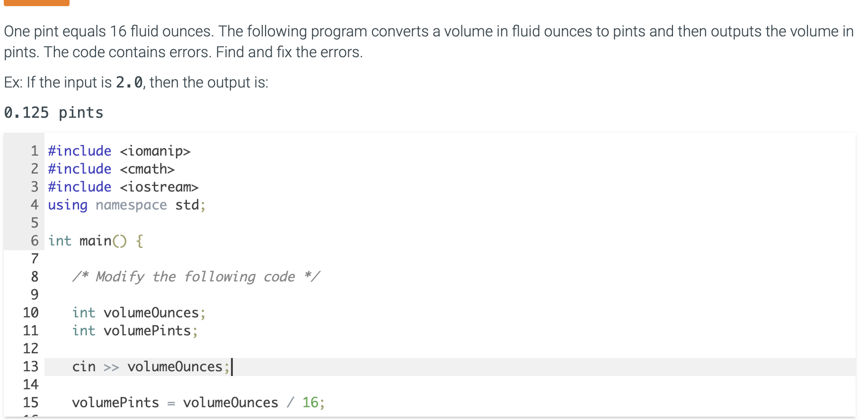Viewport: 868px width, 420px height.
Task: Click the 0.125 pints sample output
Action: (x=53, y=113)
